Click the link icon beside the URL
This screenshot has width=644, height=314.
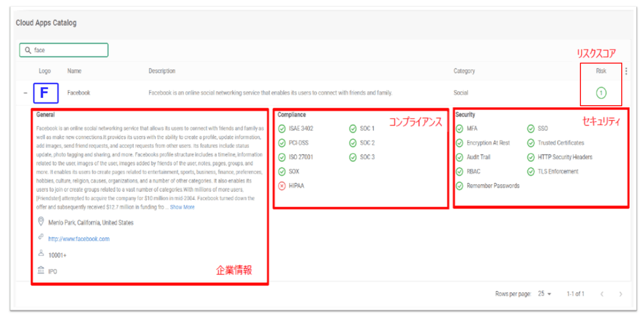(41, 237)
